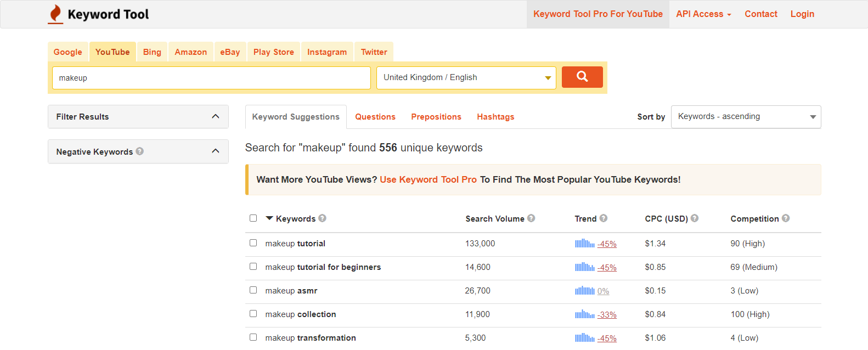The width and height of the screenshot is (868, 350).
Task: Open the Hashtags results tab
Action: pos(495,117)
